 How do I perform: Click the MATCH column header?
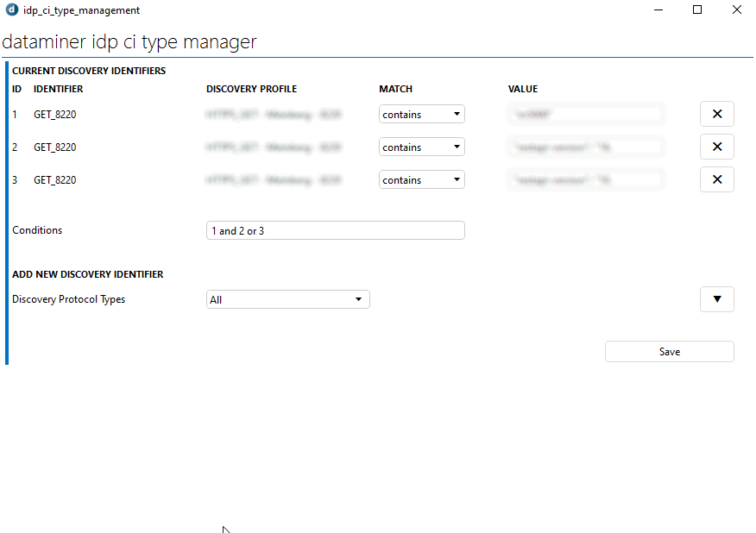click(396, 89)
